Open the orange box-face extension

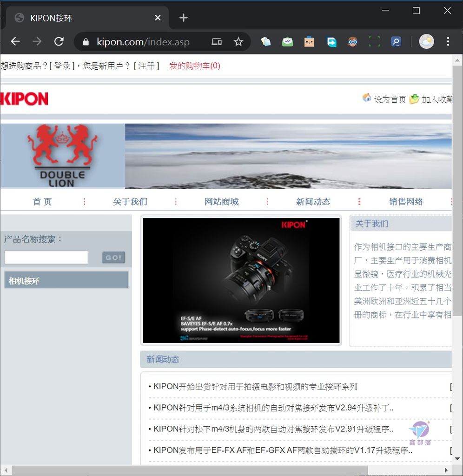click(x=309, y=41)
